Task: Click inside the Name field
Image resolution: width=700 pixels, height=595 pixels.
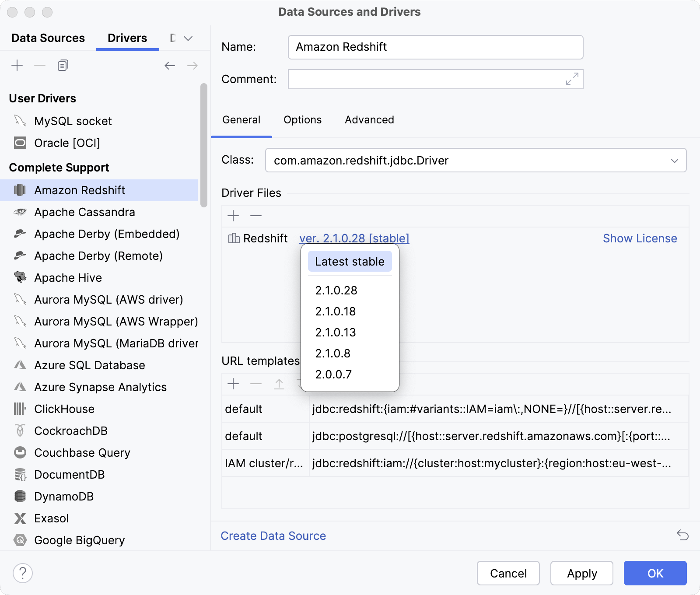Action: [435, 47]
